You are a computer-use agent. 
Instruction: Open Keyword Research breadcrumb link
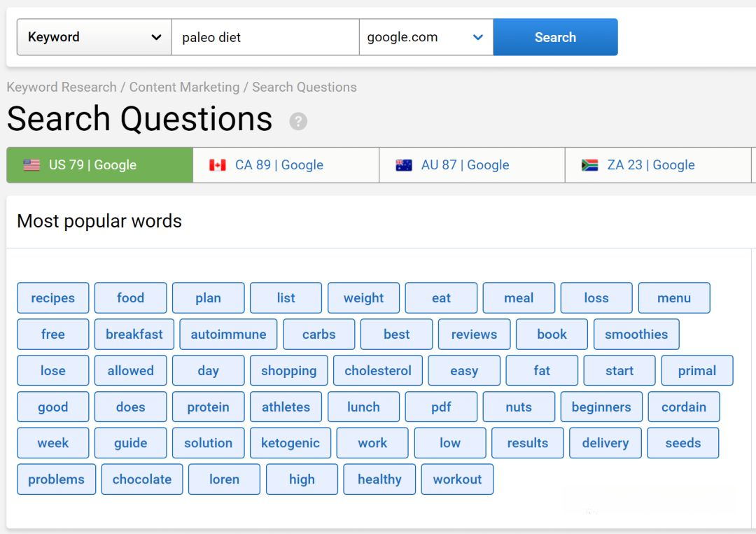[62, 87]
